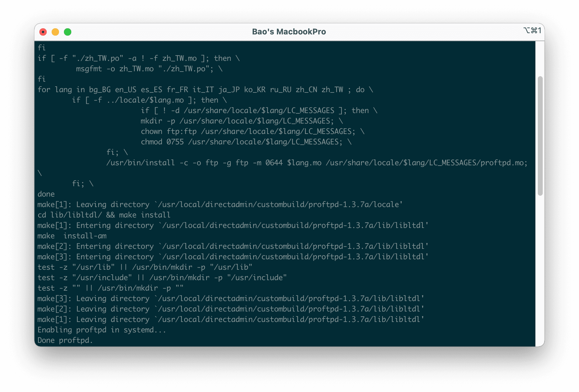
Task: Click the ⌥⌘1 window shortcut indicator
Action: point(531,31)
